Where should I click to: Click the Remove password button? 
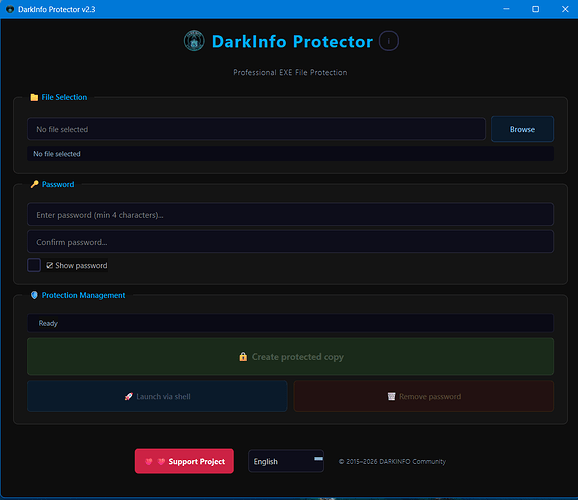pos(424,396)
